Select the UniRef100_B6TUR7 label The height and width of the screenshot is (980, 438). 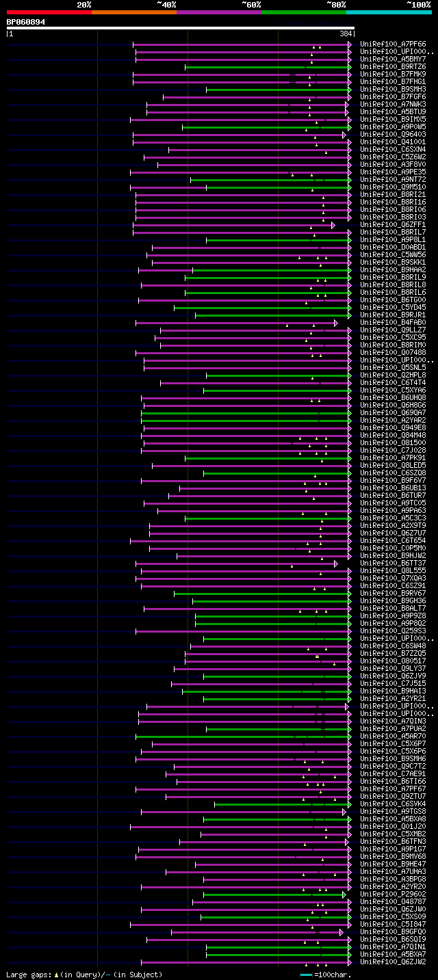(393, 496)
